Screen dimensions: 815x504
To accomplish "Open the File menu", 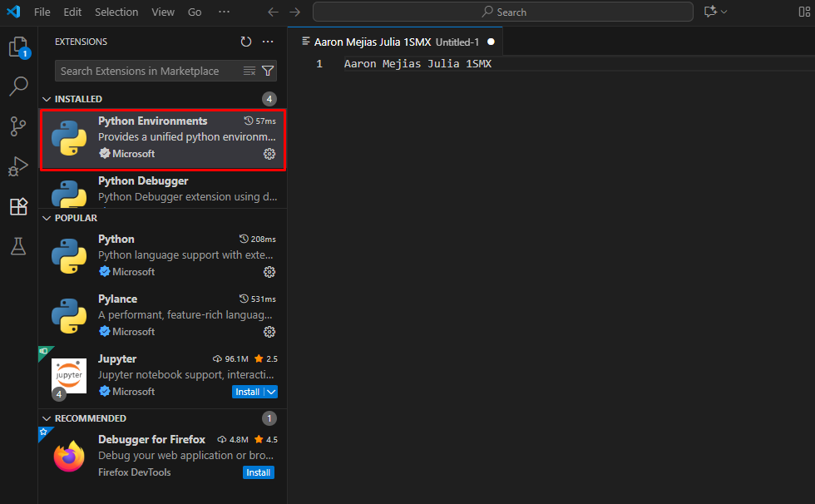I will click(x=42, y=12).
